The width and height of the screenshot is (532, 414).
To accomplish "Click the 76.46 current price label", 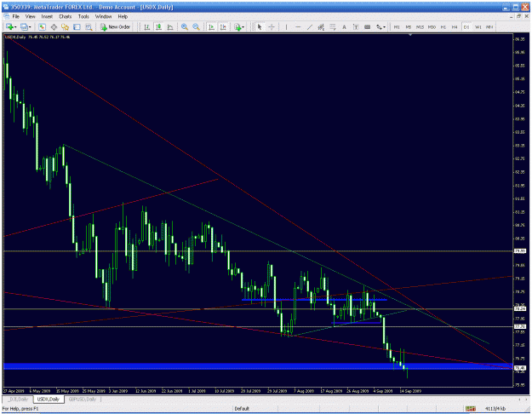I will click(x=520, y=368).
